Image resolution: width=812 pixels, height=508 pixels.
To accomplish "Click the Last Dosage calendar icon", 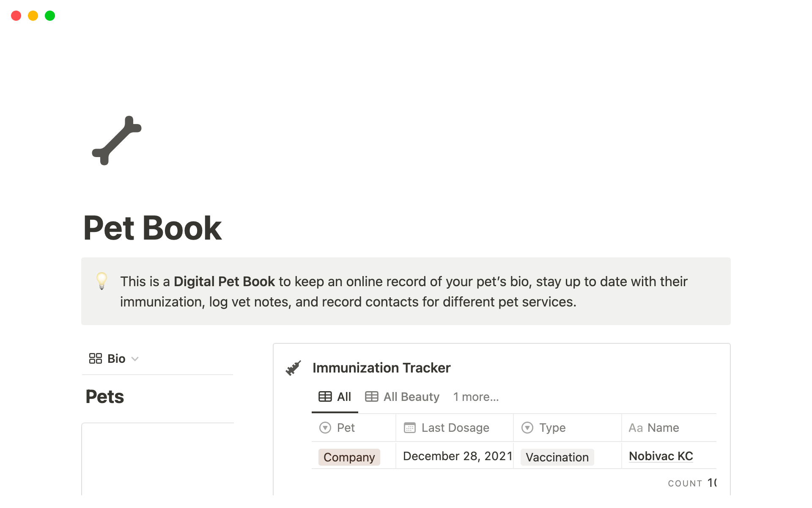I will [x=409, y=428].
